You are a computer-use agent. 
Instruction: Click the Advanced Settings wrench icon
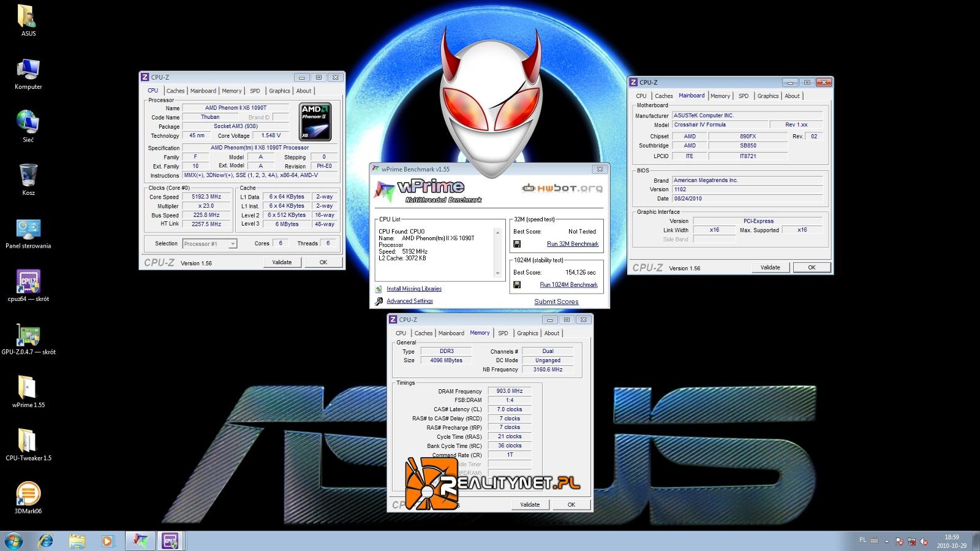(379, 301)
